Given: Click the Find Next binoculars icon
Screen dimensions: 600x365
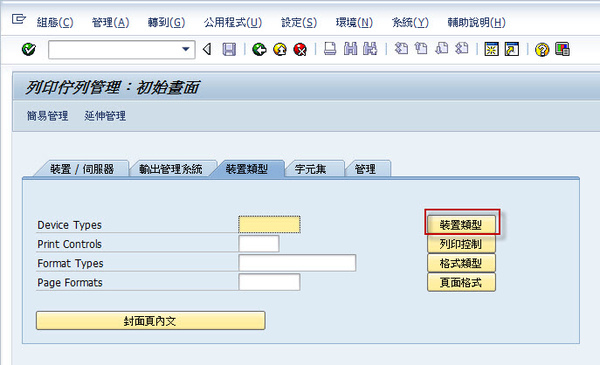Looking at the screenshot, I should [x=370, y=49].
